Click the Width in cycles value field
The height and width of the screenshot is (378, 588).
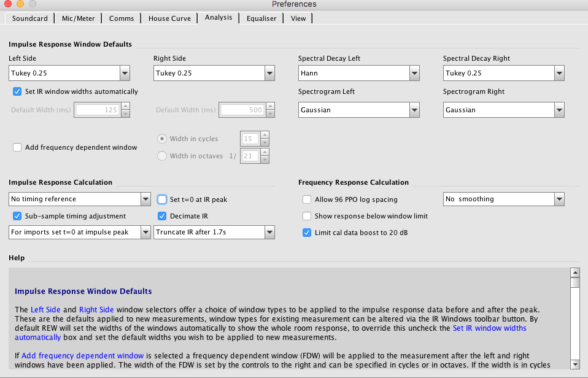[x=250, y=139]
